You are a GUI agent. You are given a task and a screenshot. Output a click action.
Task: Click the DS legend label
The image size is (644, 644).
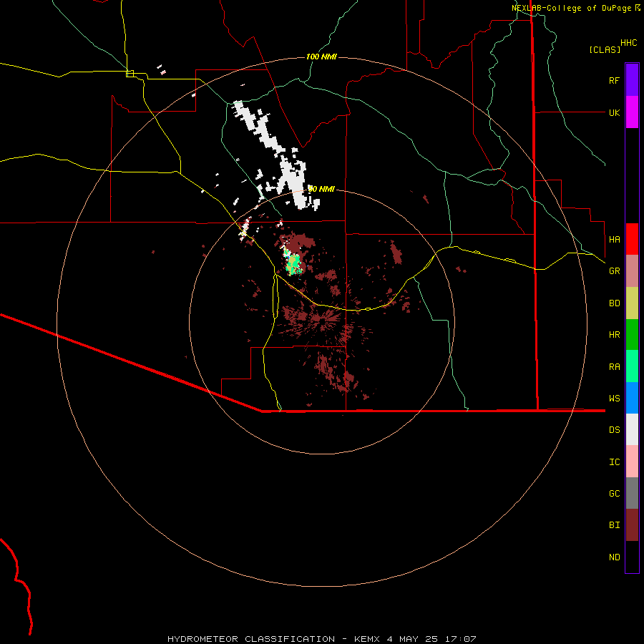coord(614,430)
